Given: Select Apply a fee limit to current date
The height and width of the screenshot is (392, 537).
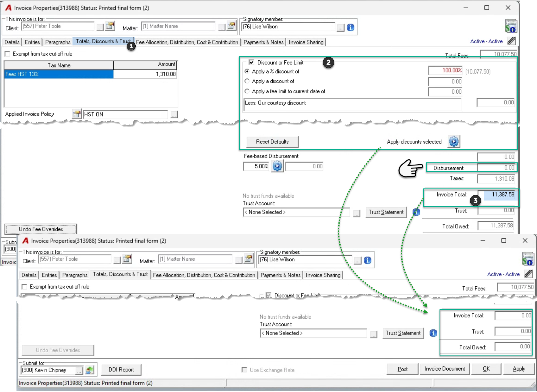Looking at the screenshot, I should (x=247, y=91).
